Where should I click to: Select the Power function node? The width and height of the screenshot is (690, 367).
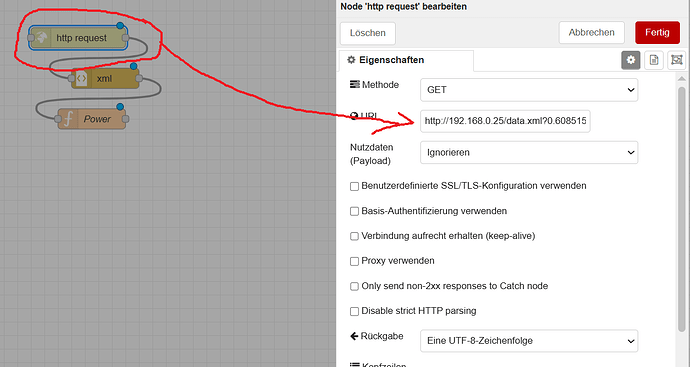coord(92,119)
